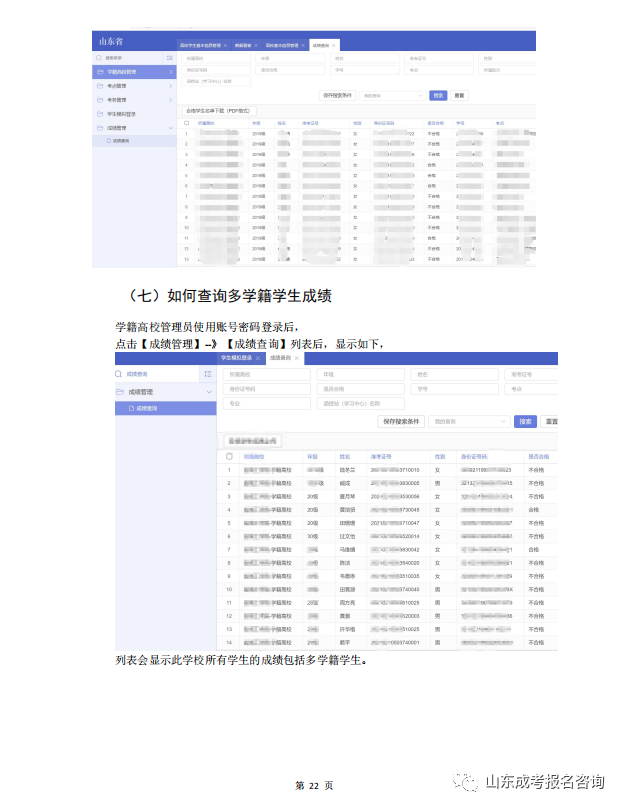
Task: Click 是否合格 column header in second screenshot
Action: pos(538,457)
